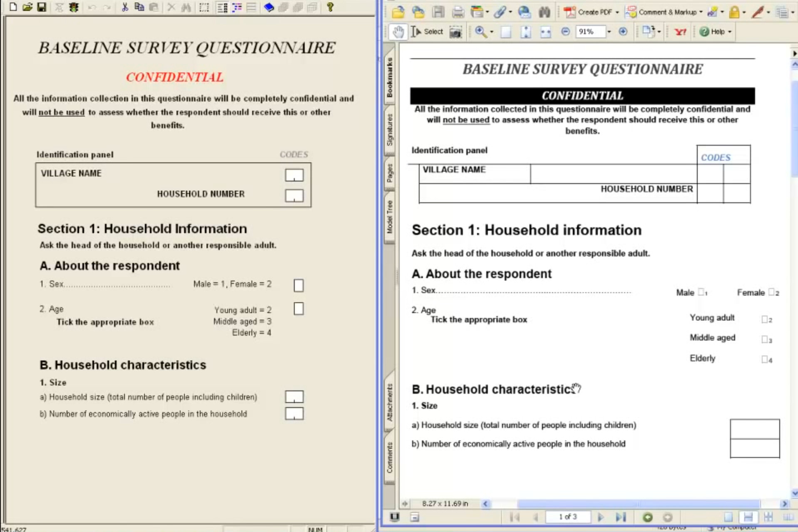Open Create PDF dropdown
Image resolution: width=798 pixels, height=532 pixels.
617,12
